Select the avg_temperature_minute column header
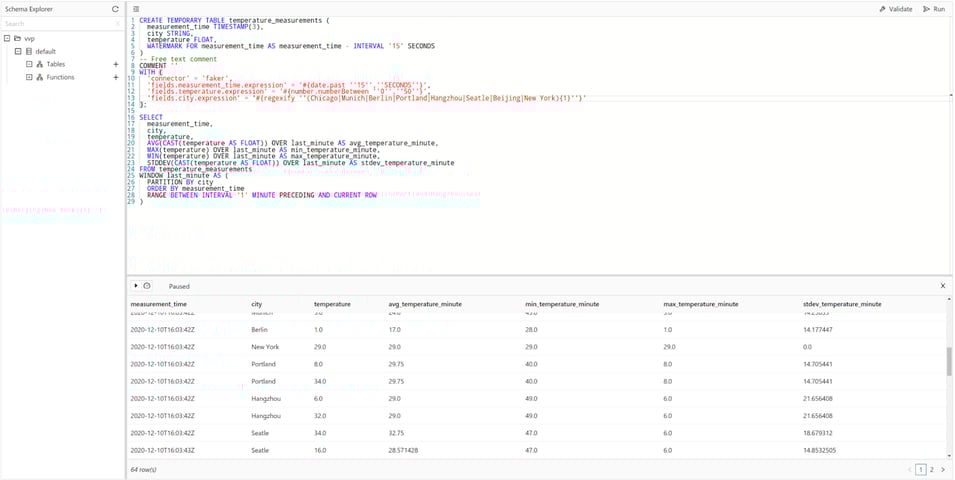Viewport: 955px width, 480px height. tap(424, 303)
